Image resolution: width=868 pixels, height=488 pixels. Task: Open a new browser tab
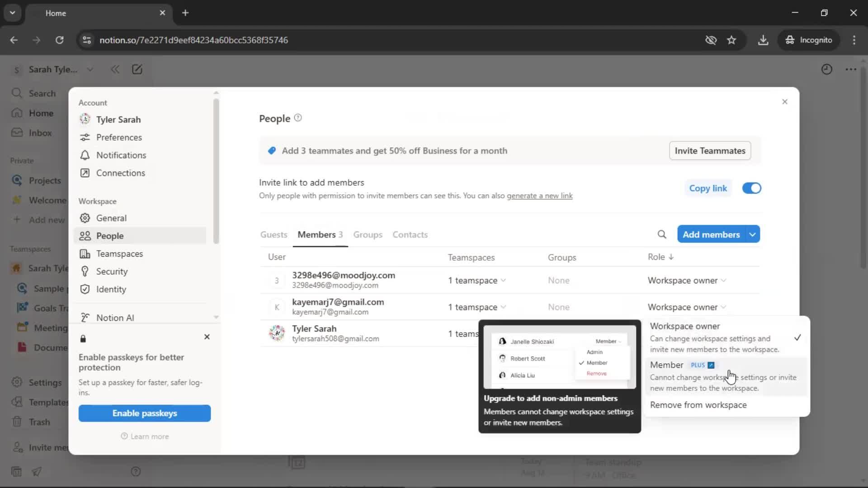click(185, 13)
